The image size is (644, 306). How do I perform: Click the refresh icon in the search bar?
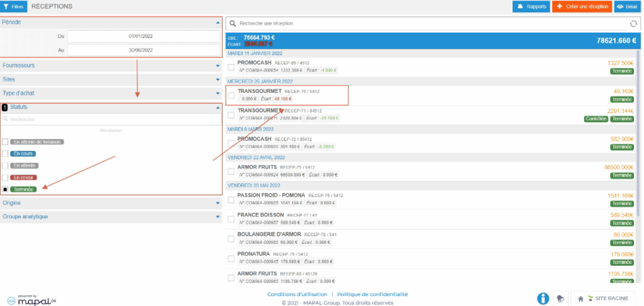point(633,23)
